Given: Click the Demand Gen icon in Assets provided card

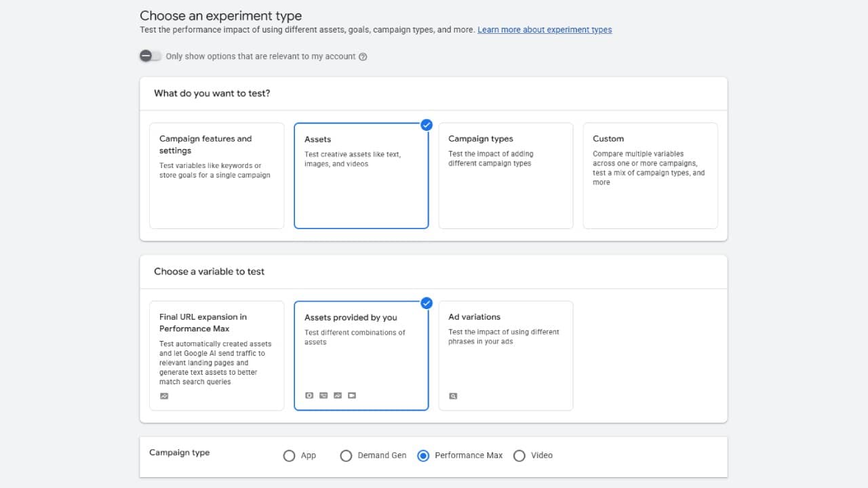Looking at the screenshot, I should coord(323,395).
